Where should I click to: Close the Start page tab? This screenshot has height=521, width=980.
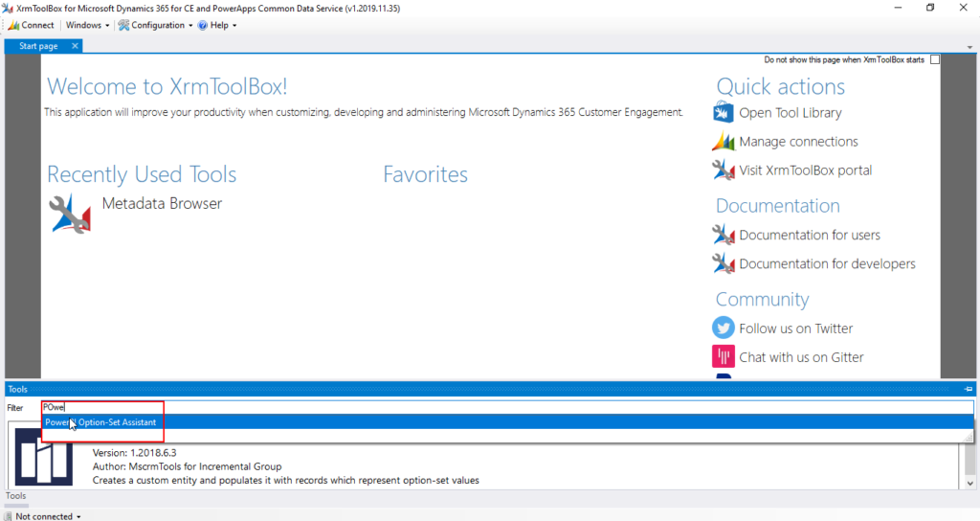click(x=75, y=46)
